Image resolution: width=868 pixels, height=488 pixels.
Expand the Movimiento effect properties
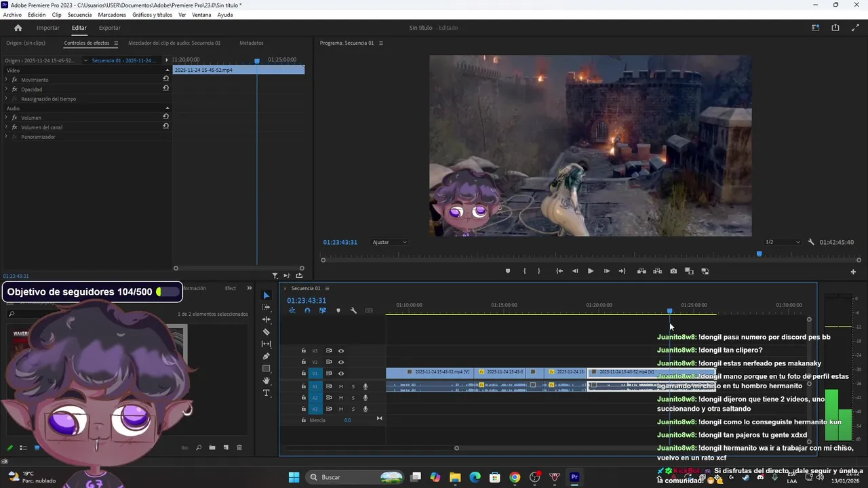pos(6,79)
